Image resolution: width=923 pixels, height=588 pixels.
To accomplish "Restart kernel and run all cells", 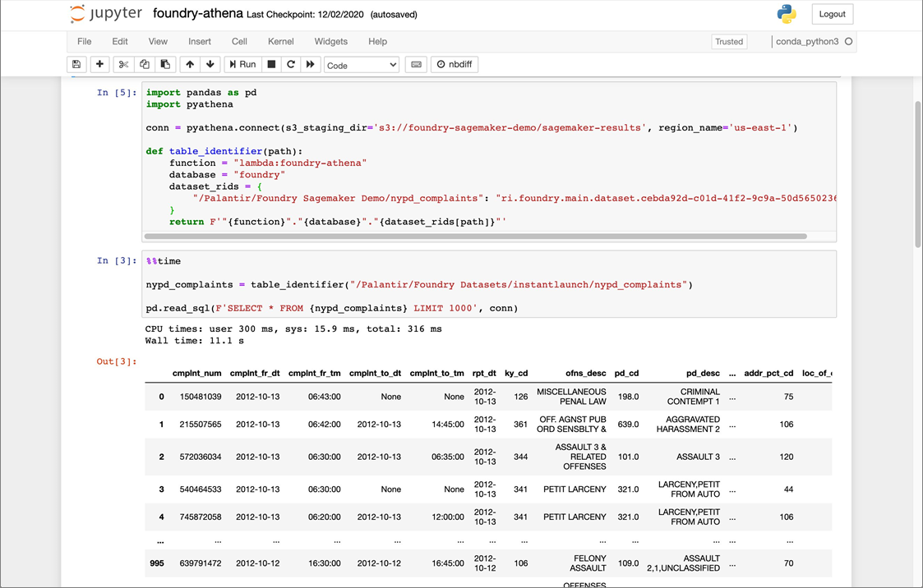I will [310, 64].
